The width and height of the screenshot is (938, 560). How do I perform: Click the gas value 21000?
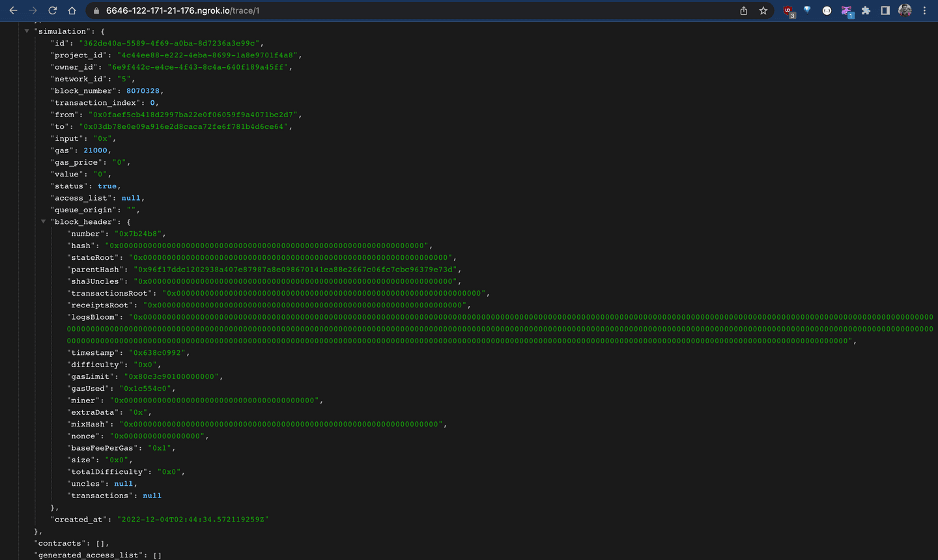pyautogui.click(x=95, y=150)
